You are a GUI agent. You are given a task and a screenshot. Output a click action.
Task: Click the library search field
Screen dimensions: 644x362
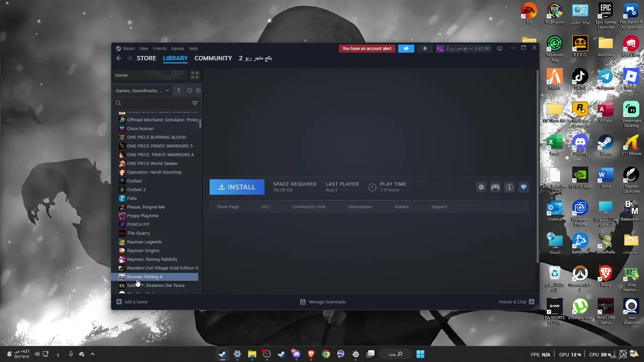coord(153,103)
